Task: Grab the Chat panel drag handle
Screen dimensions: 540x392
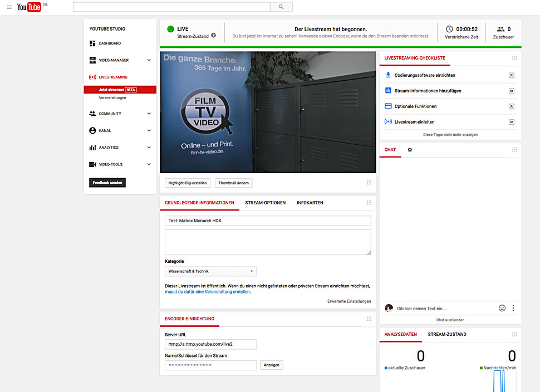Action: 514,149
